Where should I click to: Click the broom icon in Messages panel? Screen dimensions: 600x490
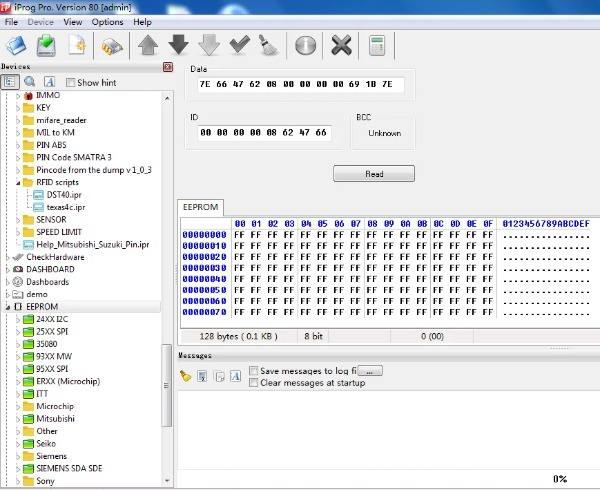[x=185, y=376]
